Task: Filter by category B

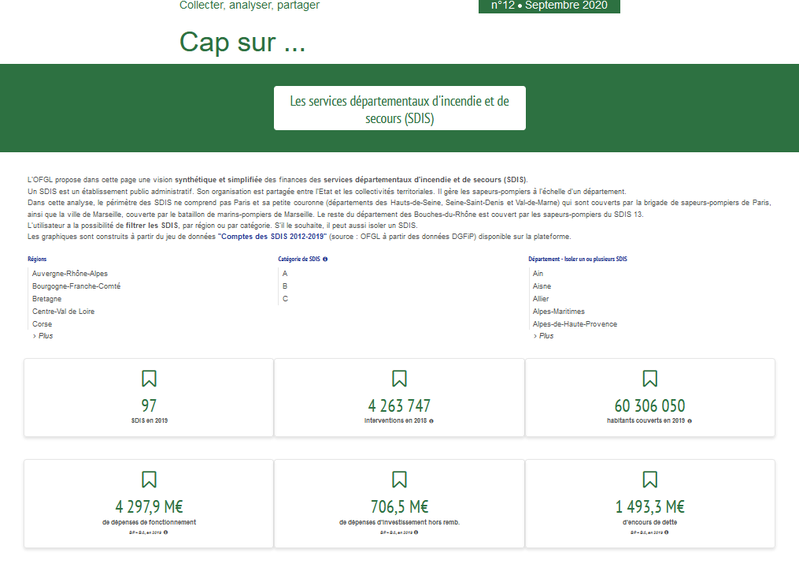Action: pos(285,286)
